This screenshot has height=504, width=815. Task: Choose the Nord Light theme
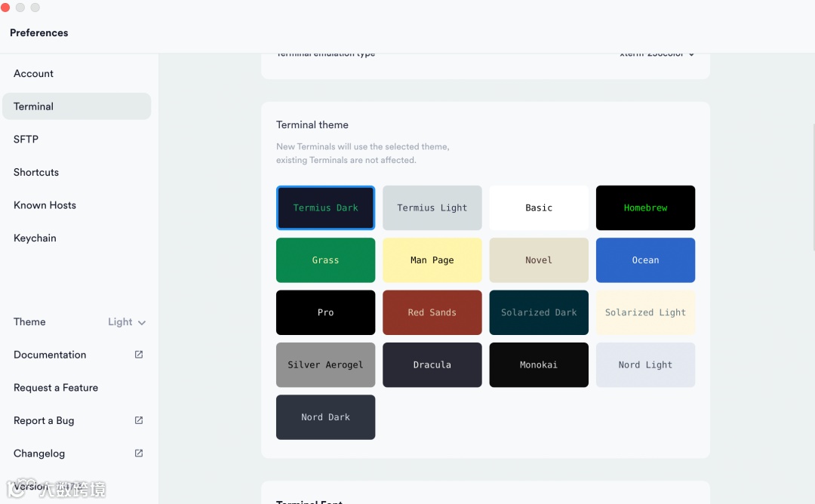pyautogui.click(x=645, y=364)
